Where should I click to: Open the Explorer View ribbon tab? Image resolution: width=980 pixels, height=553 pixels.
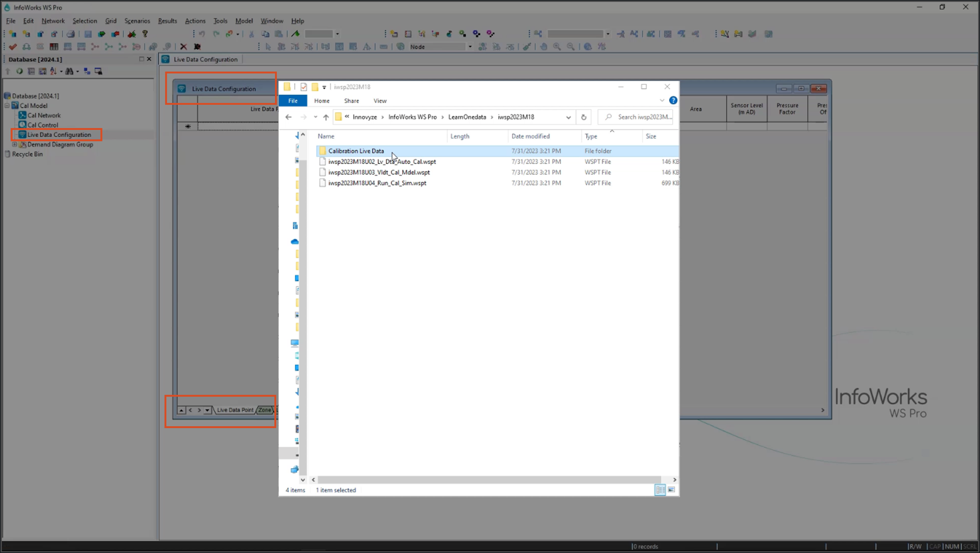point(380,101)
